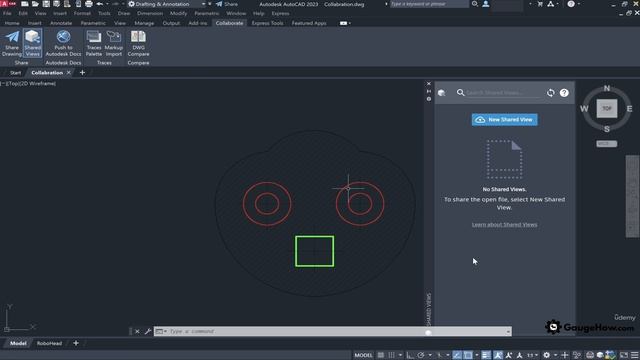Open the Modify menu

click(x=178, y=13)
